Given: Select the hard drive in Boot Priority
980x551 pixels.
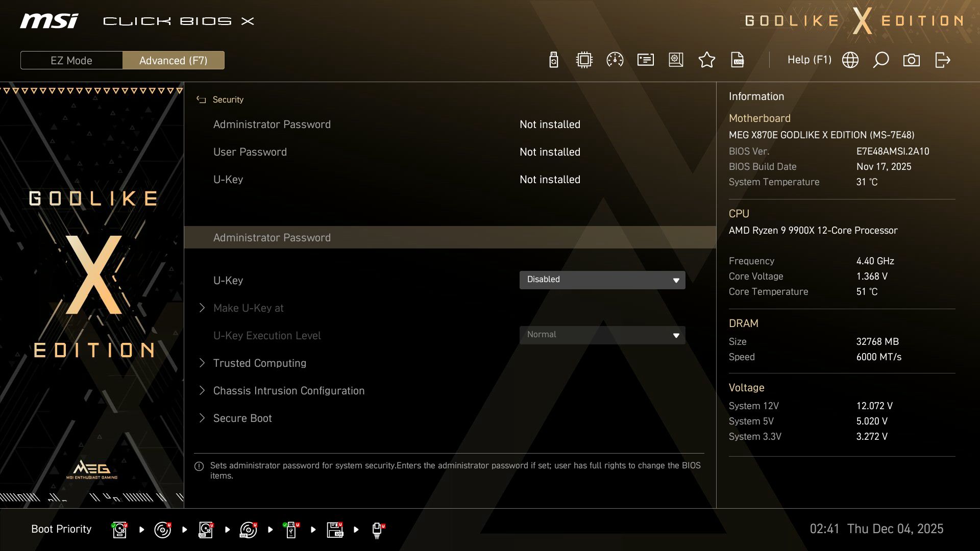Looking at the screenshot, I should 119,529.
